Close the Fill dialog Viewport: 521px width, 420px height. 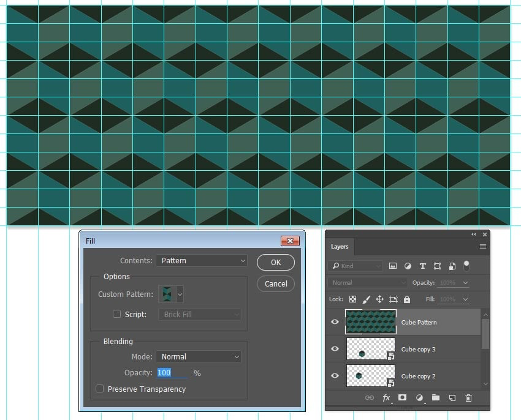tap(290, 241)
